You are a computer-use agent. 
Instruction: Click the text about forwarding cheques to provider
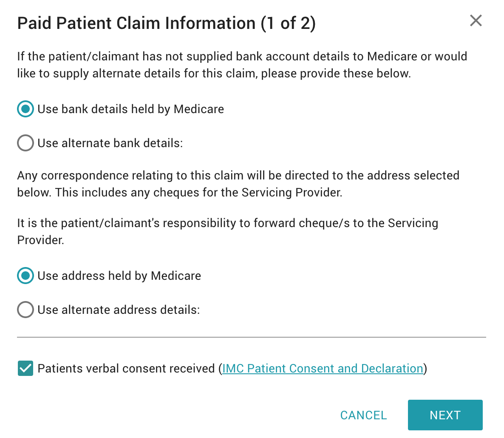coord(227,231)
